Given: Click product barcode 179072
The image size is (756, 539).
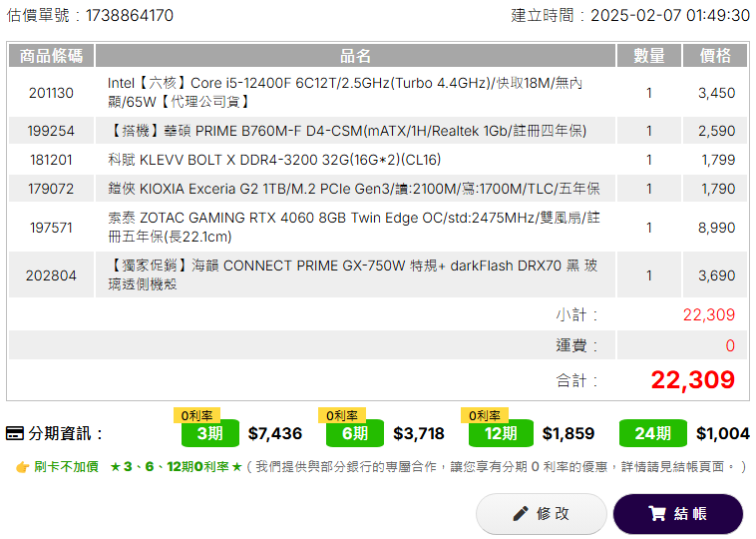Looking at the screenshot, I should pyautogui.click(x=51, y=189).
